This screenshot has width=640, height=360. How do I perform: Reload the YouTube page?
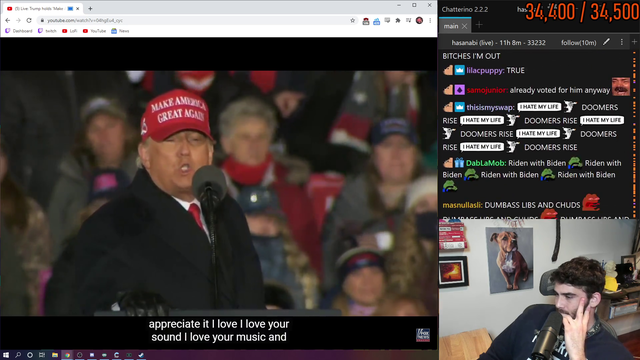[x=29, y=20]
